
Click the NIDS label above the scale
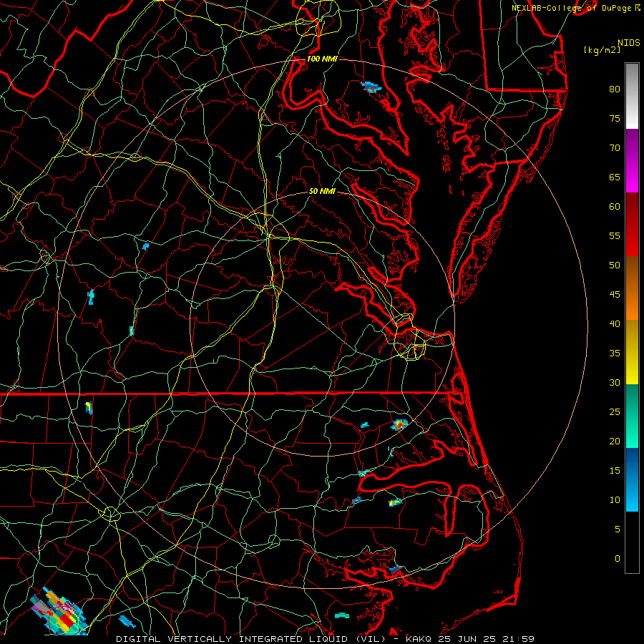[629, 43]
